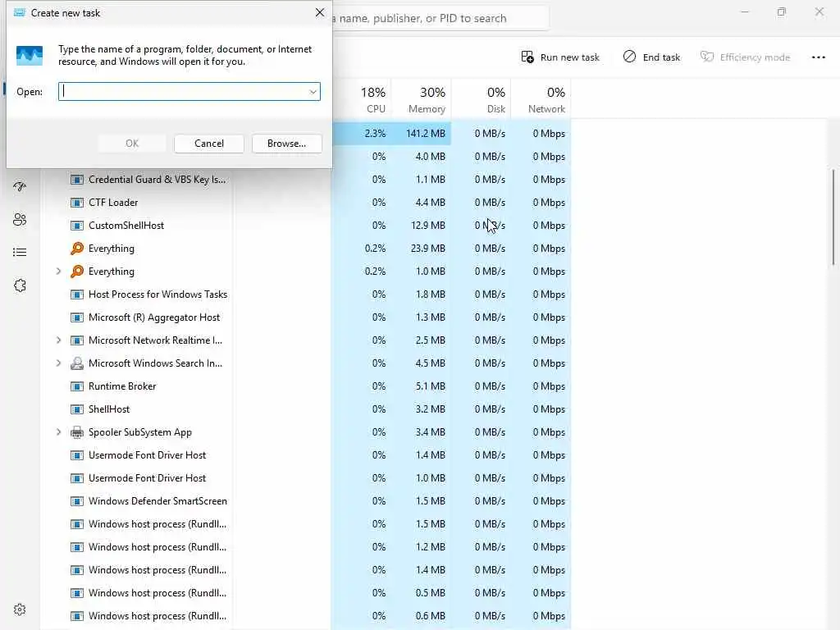
Task: Click the Efficiency mode leaf icon
Action: point(707,57)
